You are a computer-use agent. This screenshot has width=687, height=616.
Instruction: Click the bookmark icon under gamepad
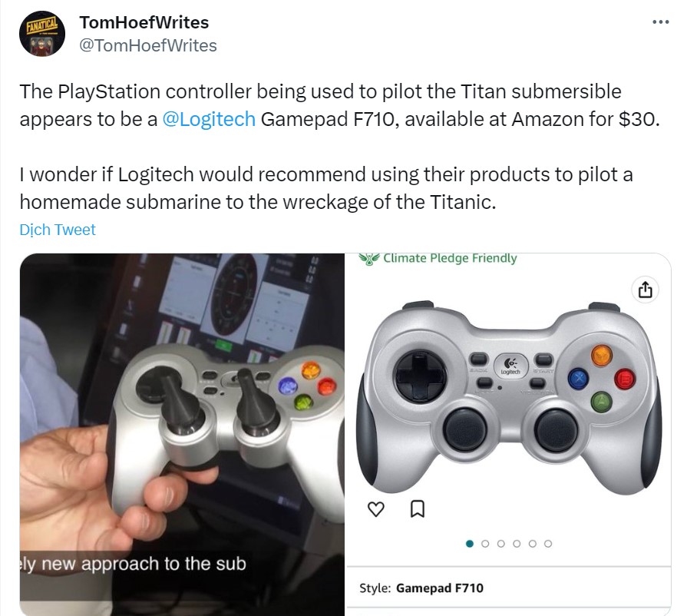417,509
